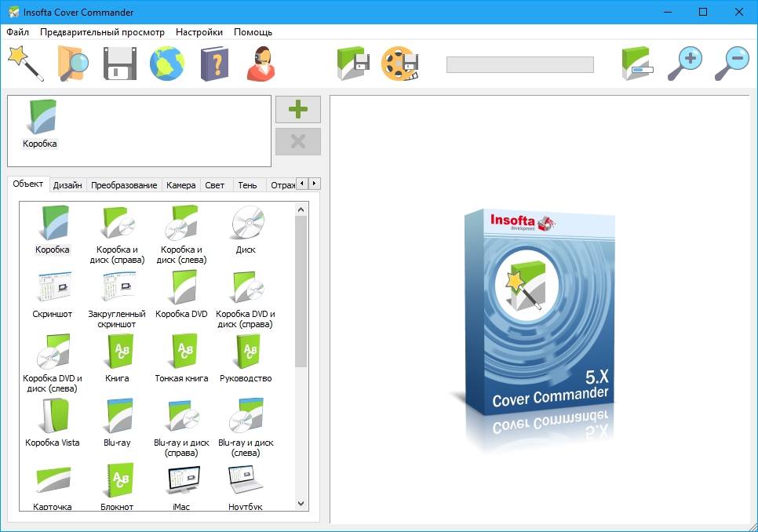This screenshot has height=532, width=758.
Task: Click the toolbar progress bar
Action: [x=520, y=65]
